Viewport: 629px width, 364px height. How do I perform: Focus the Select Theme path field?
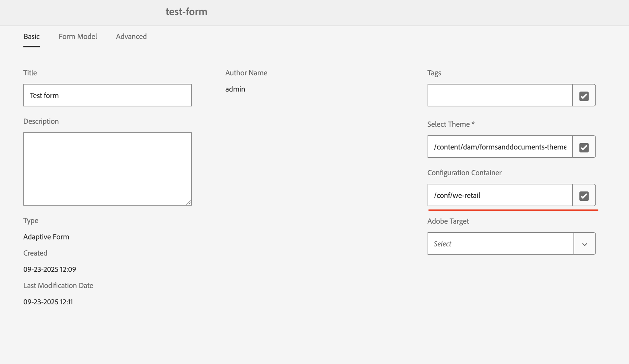[x=500, y=147]
